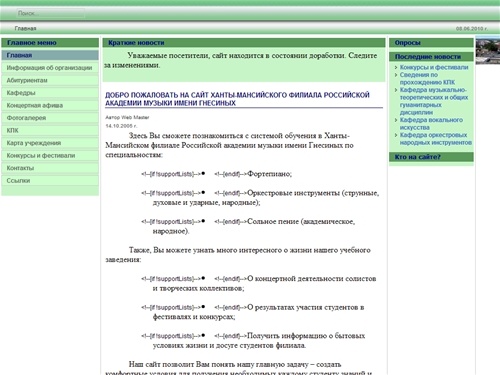Open the "Главная" breadcrumb link

pos(25,28)
